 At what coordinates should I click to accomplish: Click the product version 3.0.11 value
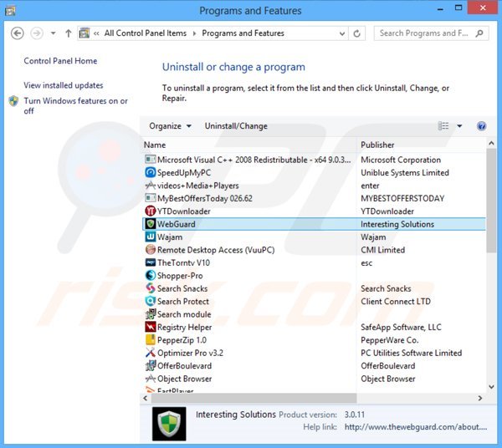point(355,415)
